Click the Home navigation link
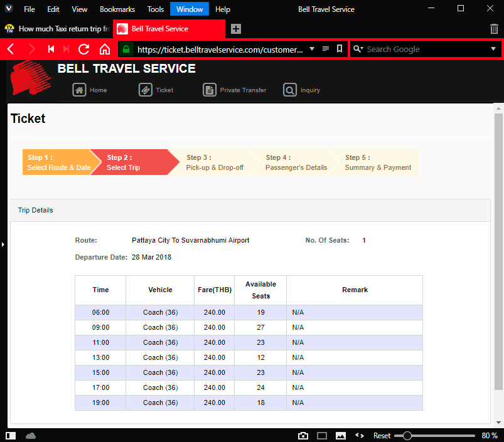The height and width of the screenshot is (442, 504). (x=99, y=90)
